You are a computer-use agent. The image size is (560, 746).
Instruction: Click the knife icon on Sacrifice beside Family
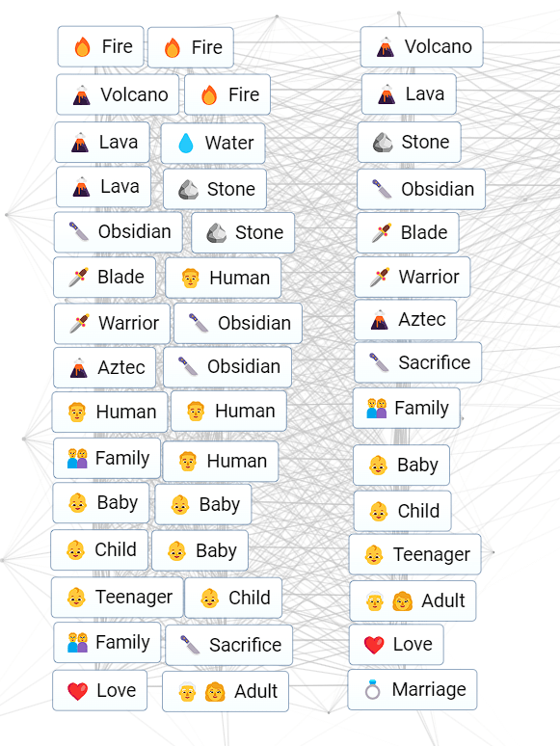tap(190, 645)
